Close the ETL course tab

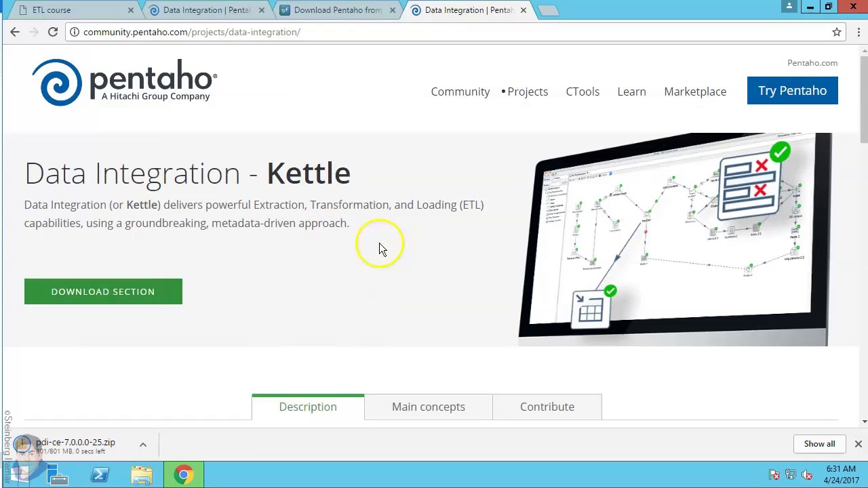coord(131,10)
